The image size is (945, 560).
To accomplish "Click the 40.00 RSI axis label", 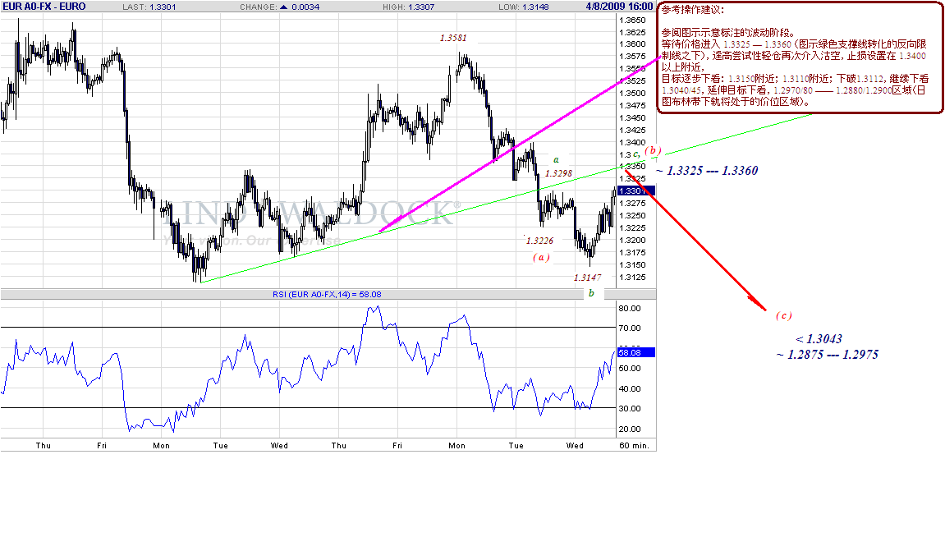I will [630, 389].
